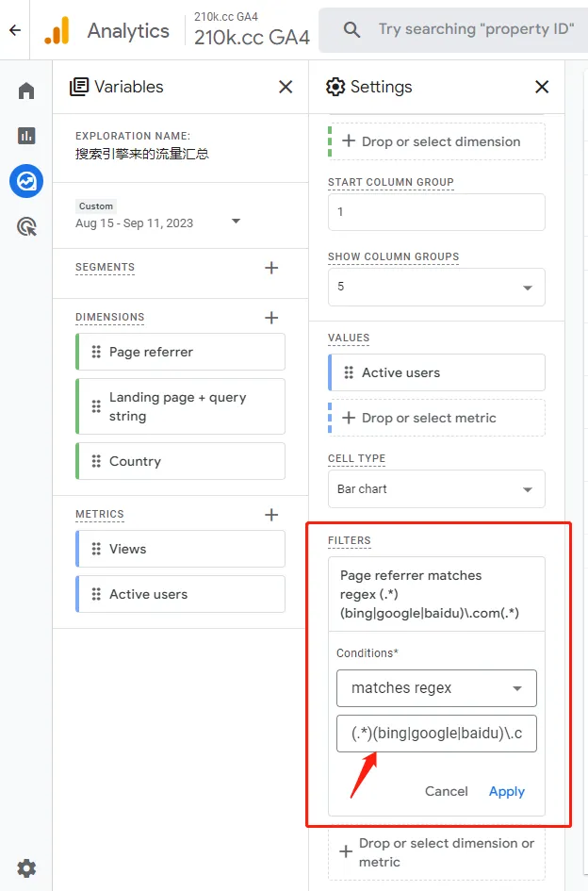Image resolution: width=588 pixels, height=891 pixels.
Task: Open the matches regex condition dropdown
Action: coord(436,688)
